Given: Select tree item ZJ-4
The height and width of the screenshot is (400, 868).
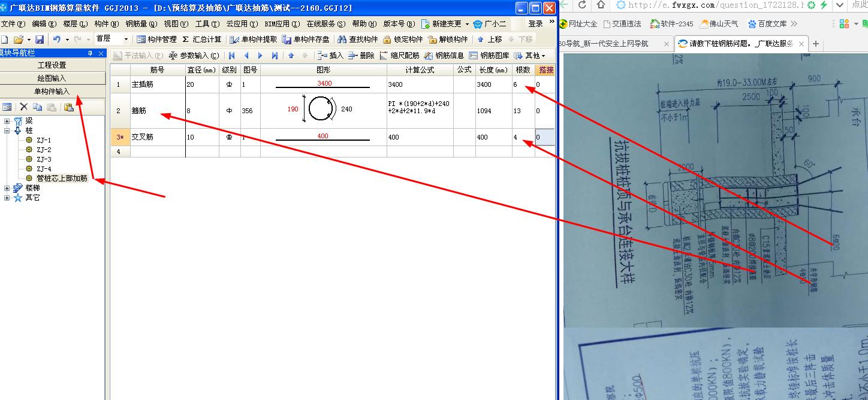Looking at the screenshot, I should click(44, 169).
